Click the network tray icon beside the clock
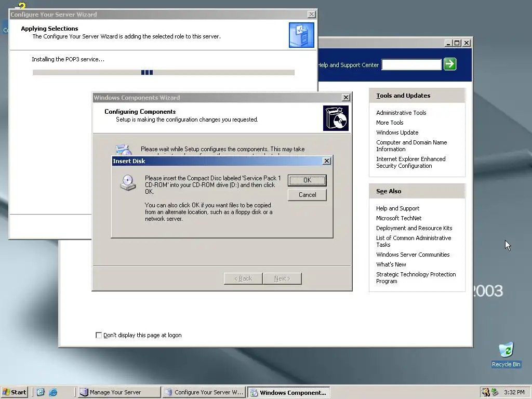The height and width of the screenshot is (399, 532). 495,392
